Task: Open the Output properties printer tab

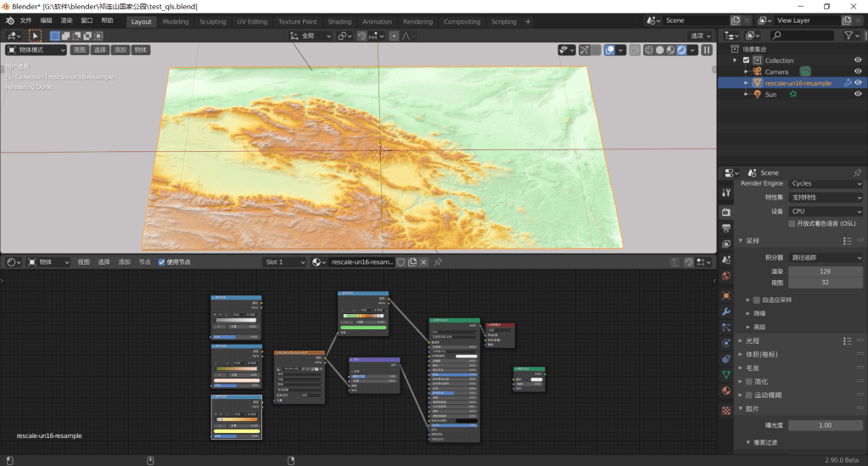Action: pos(726,228)
